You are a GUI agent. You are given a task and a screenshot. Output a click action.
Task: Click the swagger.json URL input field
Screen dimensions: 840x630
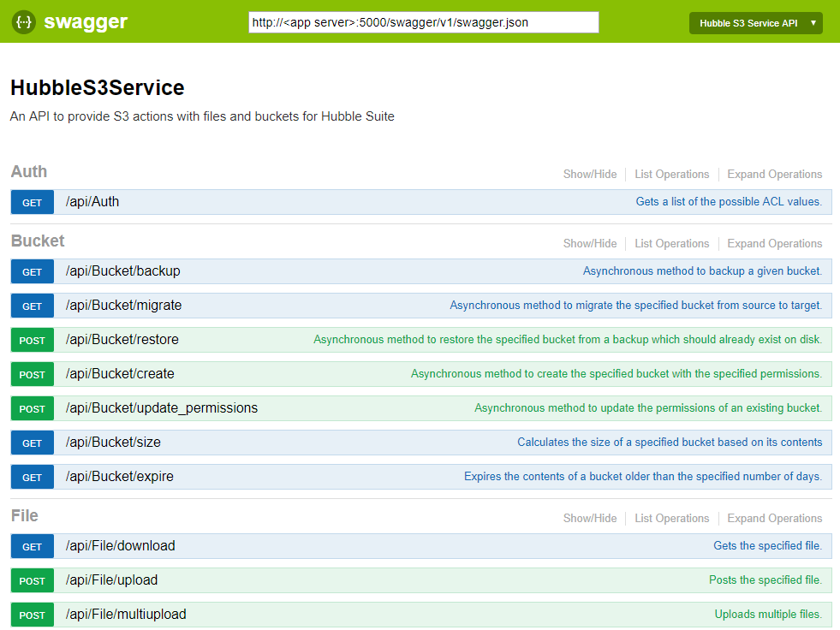423,22
